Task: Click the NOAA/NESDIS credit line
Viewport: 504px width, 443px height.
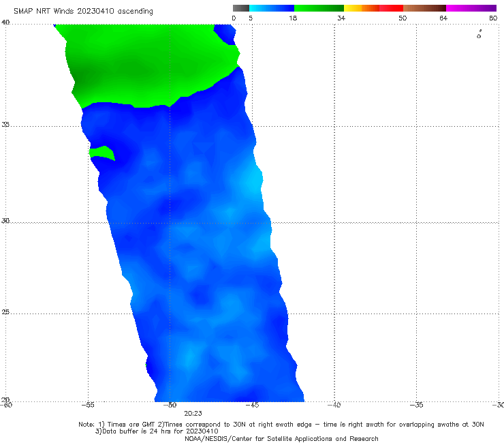Action: point(281,438)
